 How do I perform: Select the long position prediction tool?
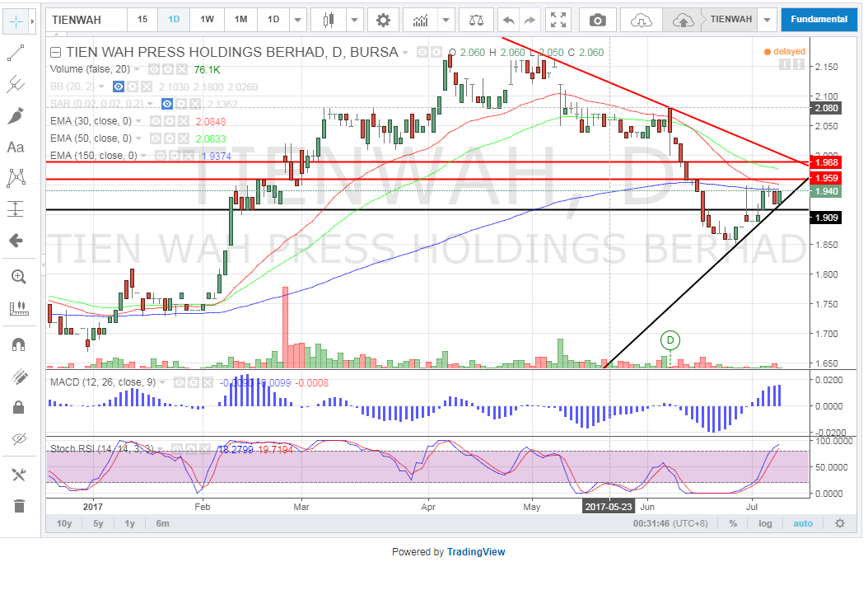point(16,209)
